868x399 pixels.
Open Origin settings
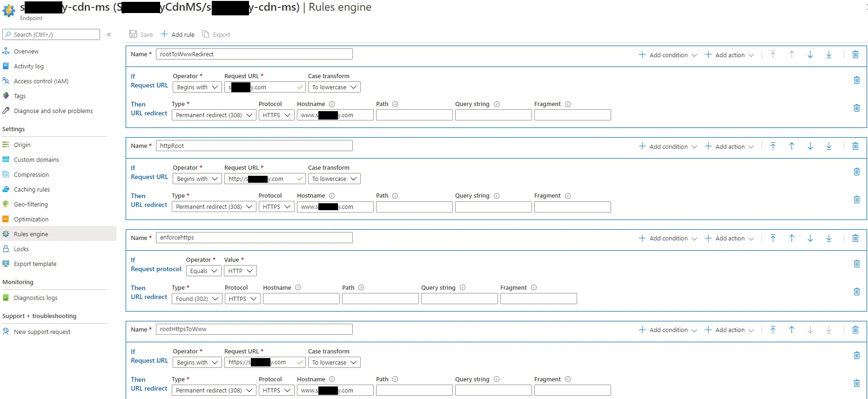click(x=22, y=145)
